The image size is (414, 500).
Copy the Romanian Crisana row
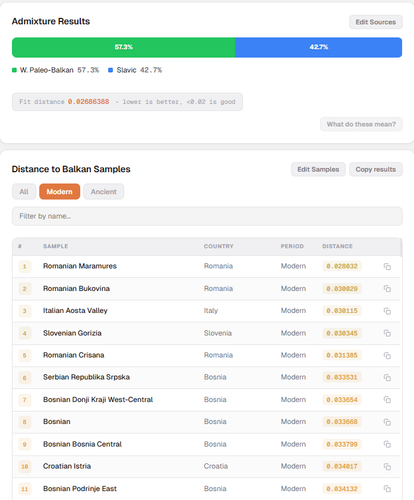[387, 355]
